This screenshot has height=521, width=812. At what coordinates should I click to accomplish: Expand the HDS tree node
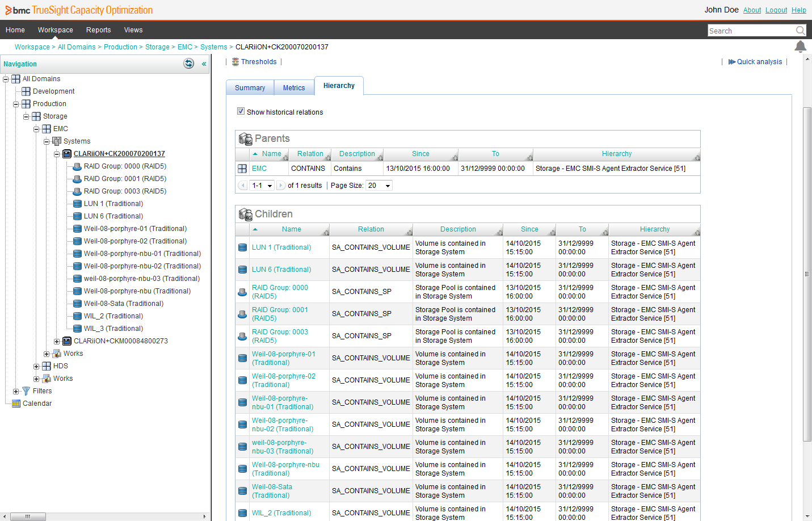click(x=36, y=367)
